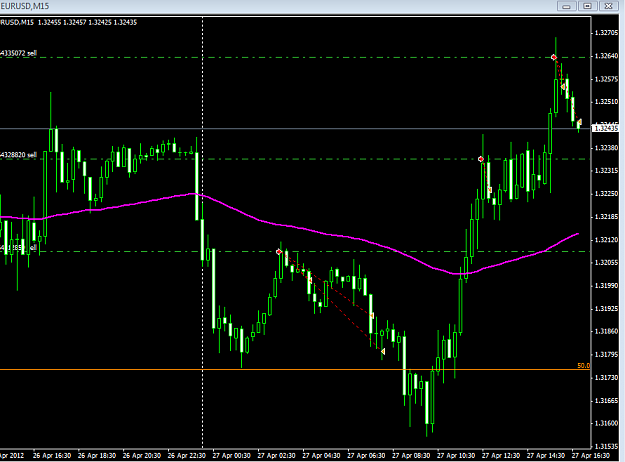Viewport: 625px width, 462px height.
Task: Click the 1.32380 price on the price scale
Action: tap(606, 148)
